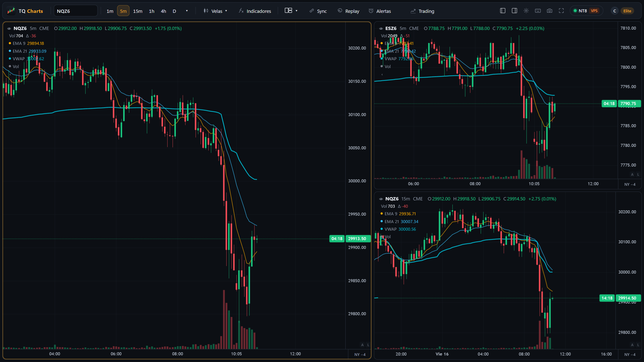The height and width of the screenshot is (362, 644).
Task: Open keyboard shortcuts icon
Action: pyautogui.click(x=538, y=11)
